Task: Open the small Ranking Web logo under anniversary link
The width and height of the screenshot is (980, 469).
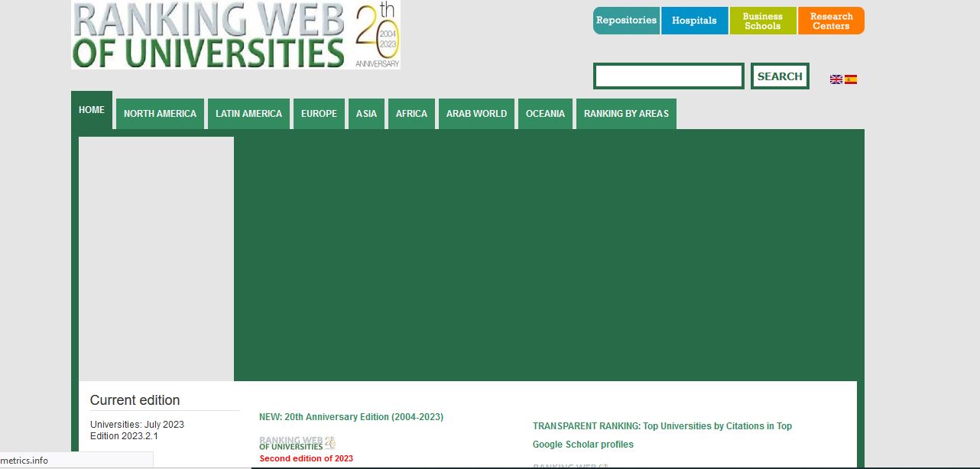Action: click(x=297, y=443)
